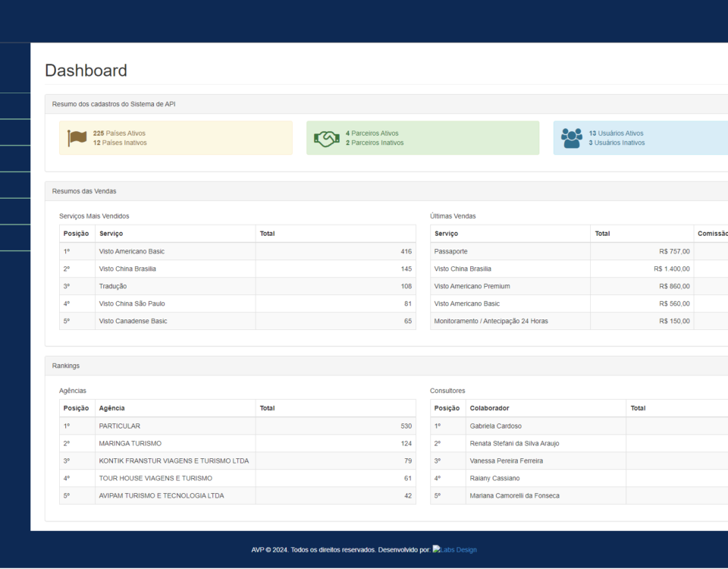Click the MARINGA TURISMO agency row
The width and height of the screenshot is (728, 569).
click(x=237, y=444)
